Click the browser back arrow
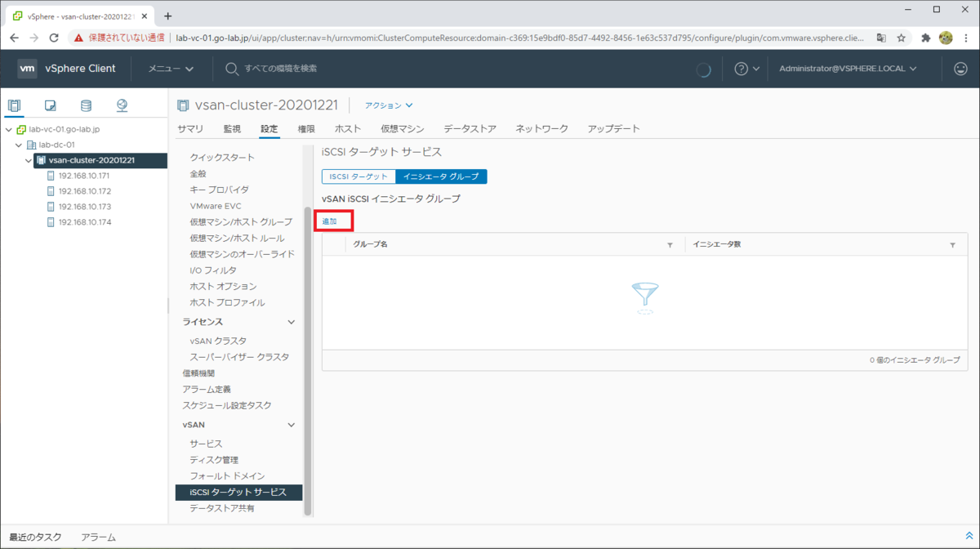The image size is (980, 549). tap(14, 38)
